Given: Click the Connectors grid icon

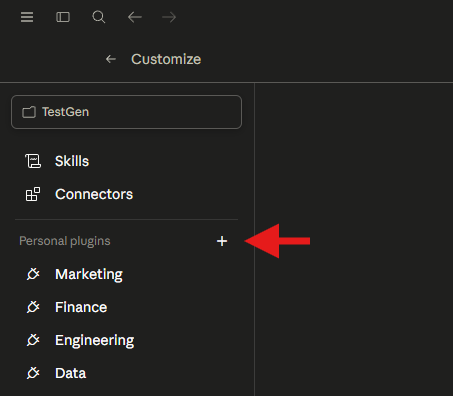Looking at the screenshot, I should click(x=33, y=194).
